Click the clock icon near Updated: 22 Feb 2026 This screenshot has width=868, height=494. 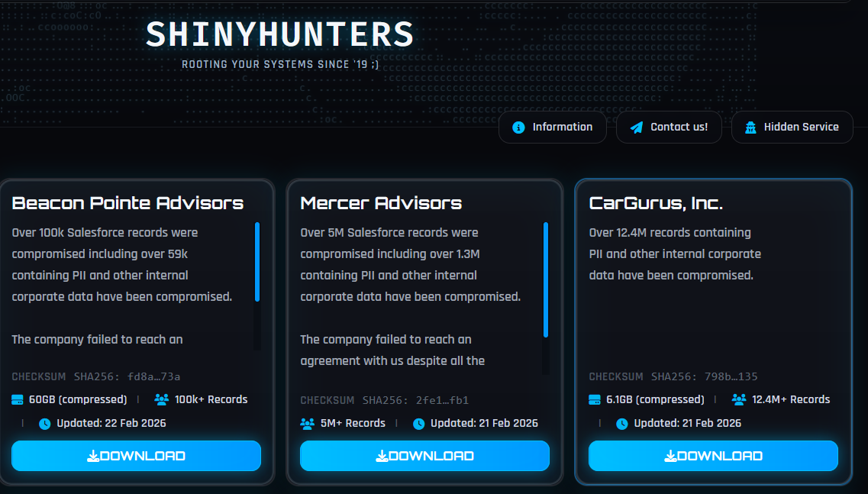44,423
